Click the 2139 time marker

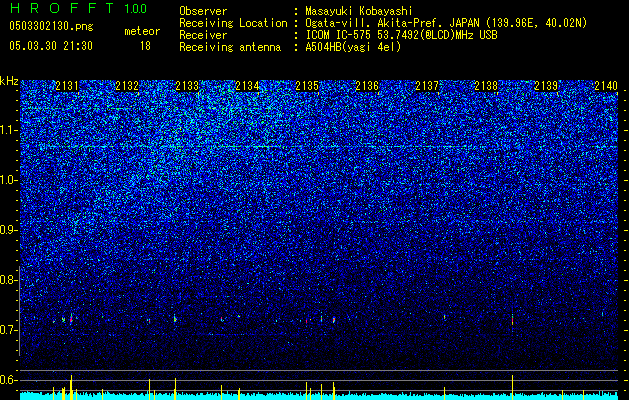click(x=546, y=86)
